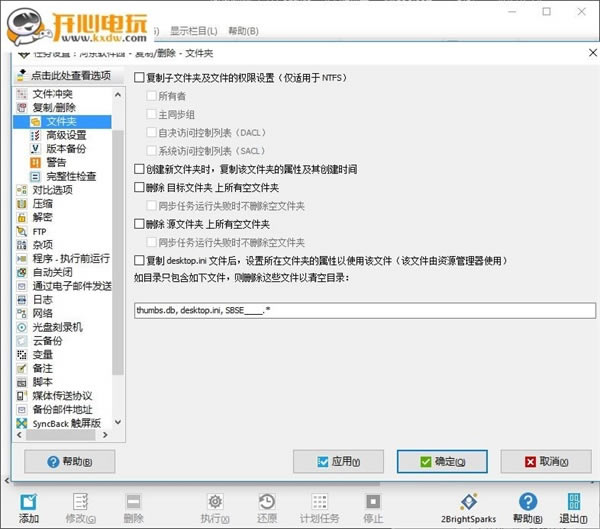Open the 文件冲突 settings category
Screen dimensions: 600x529
click(52, 94)
